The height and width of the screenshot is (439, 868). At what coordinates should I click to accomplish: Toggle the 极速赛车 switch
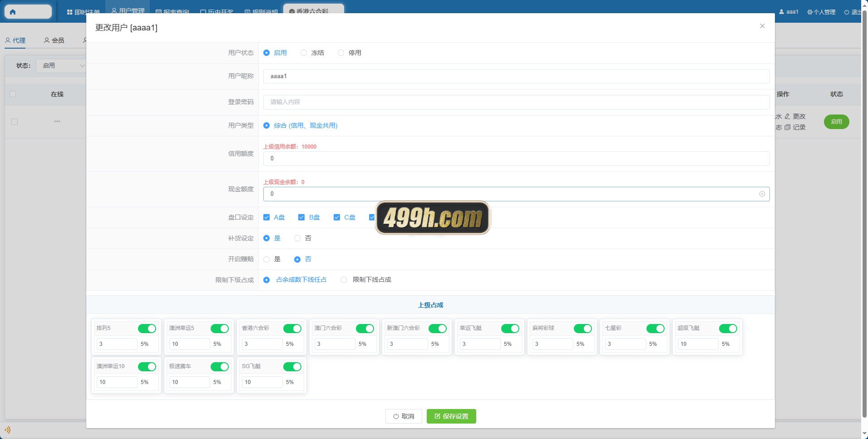[x=220, y=367]
